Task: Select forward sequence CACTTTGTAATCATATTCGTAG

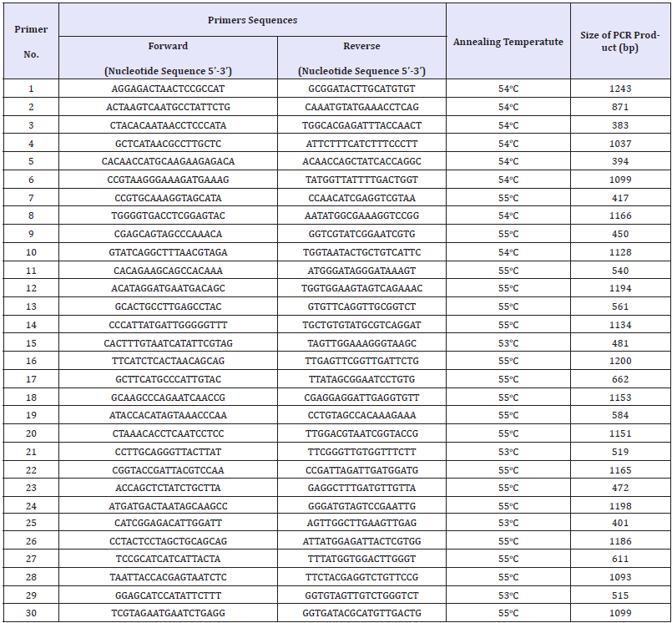Action: point(168,343)
